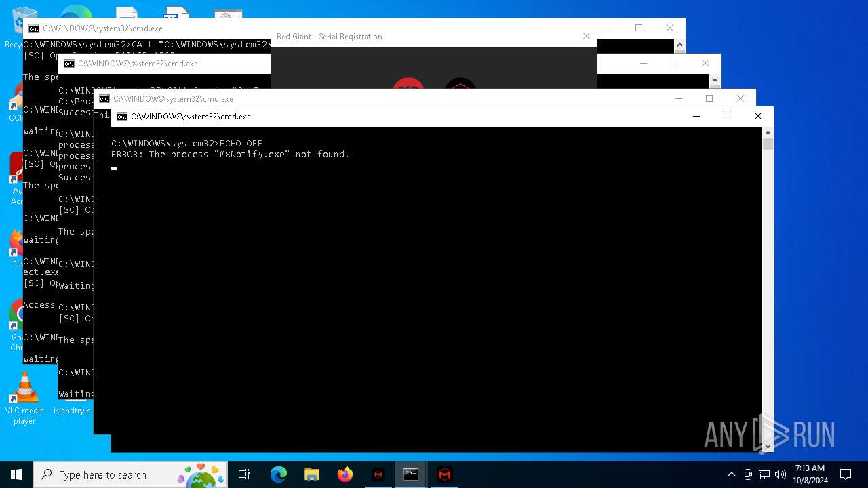The width and height of the screenshot is (868, 488).
Task: Launch Microsoft Edge from the taskbar
Action: tap(279, 474)
